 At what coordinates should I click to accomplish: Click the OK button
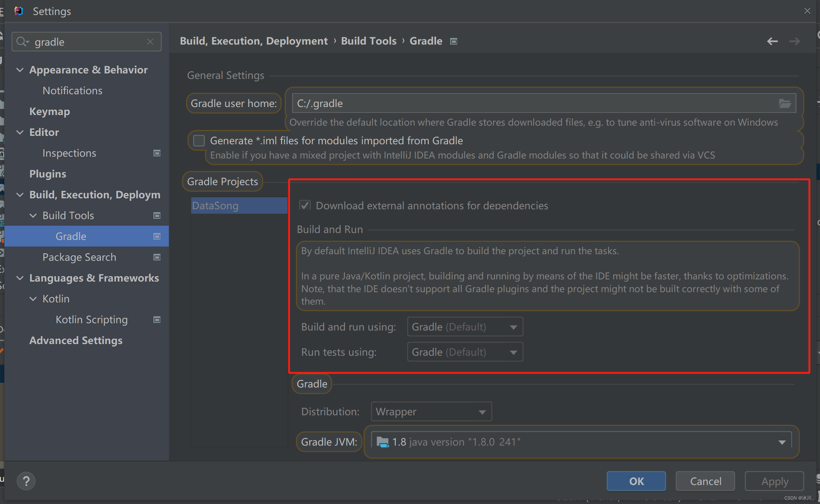point(636,481)
